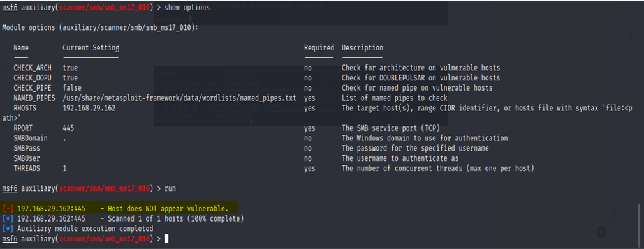Click the 'true' value for CHECK_DOPU

tap(70, 78)
